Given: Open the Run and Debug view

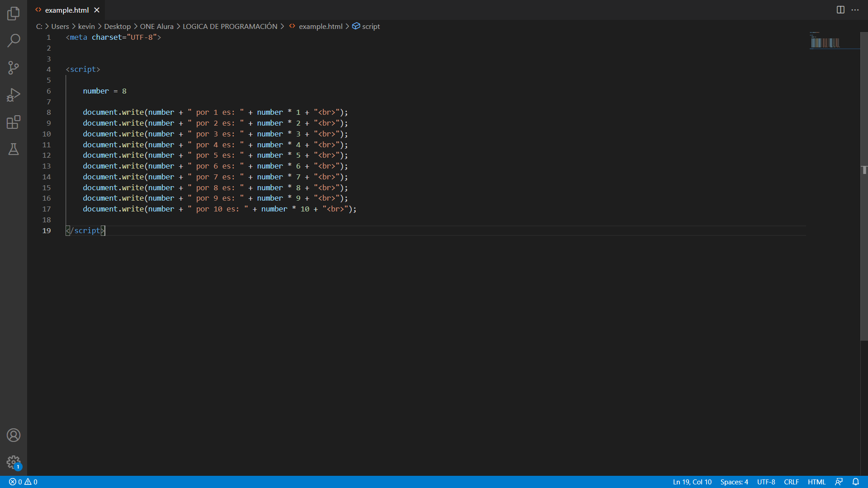Looking at the screenshot, I should [14, 95].
